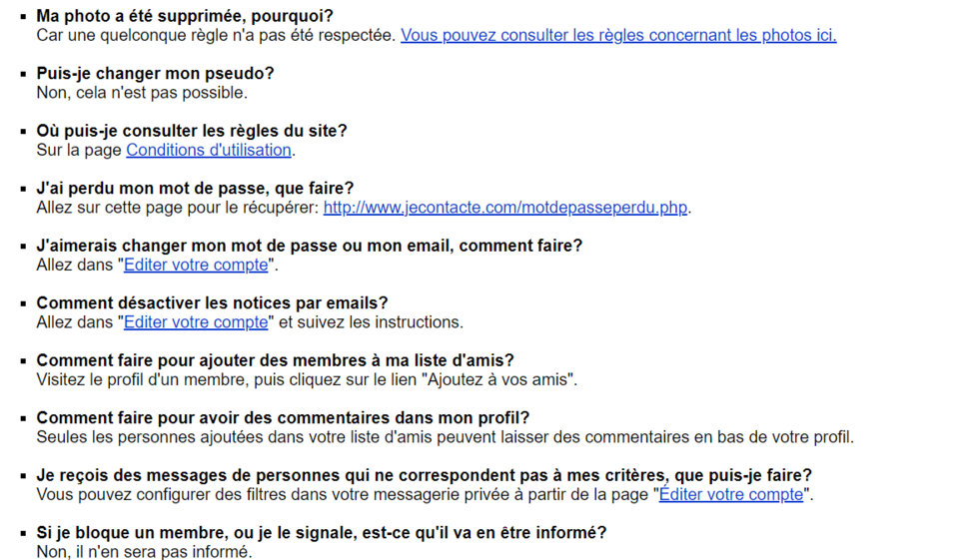Image resolution: width=959 pixels, height=560 pixels.
Task: Click Editer votre compte under the email notices question
Action: [196, 322]
